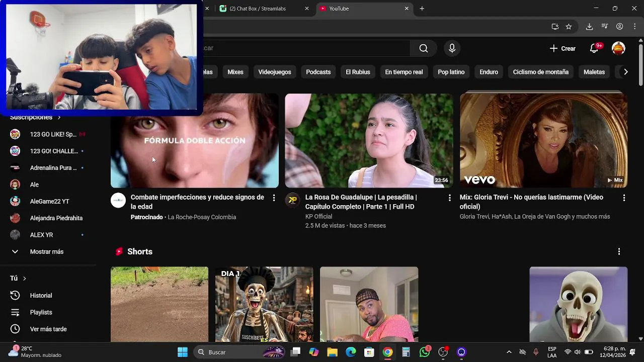Click the YouTube search magnifier button
Viewport: 644px width, 362px height.
click(x=424, y=48)
